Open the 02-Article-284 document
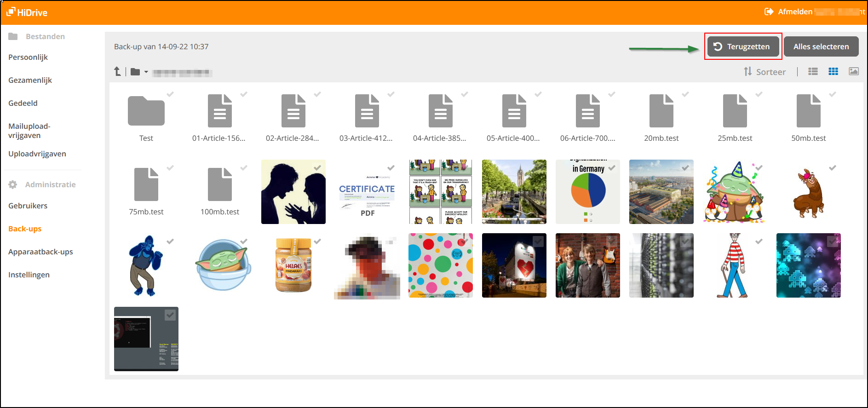The image size is (868, 408). pos(293,111)
